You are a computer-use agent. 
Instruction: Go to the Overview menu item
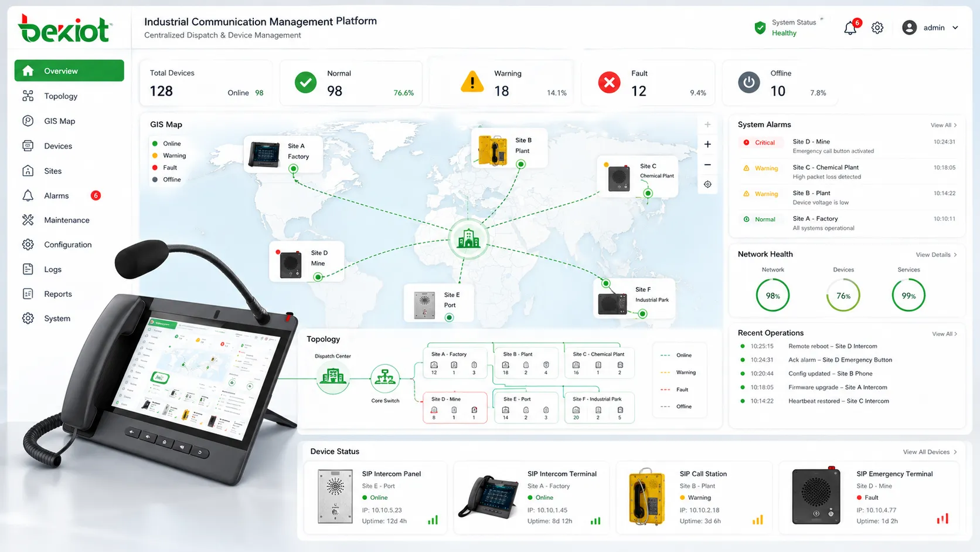tap(69, 71)
